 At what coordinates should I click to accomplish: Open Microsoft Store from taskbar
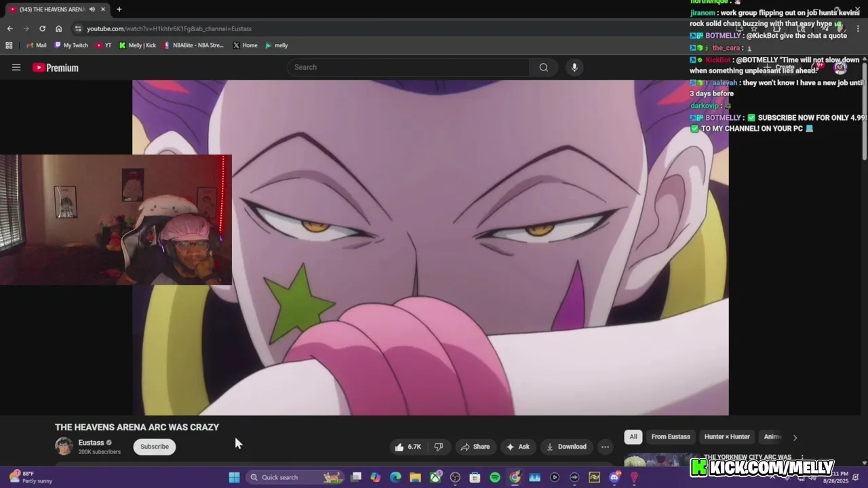click(475, 477)
